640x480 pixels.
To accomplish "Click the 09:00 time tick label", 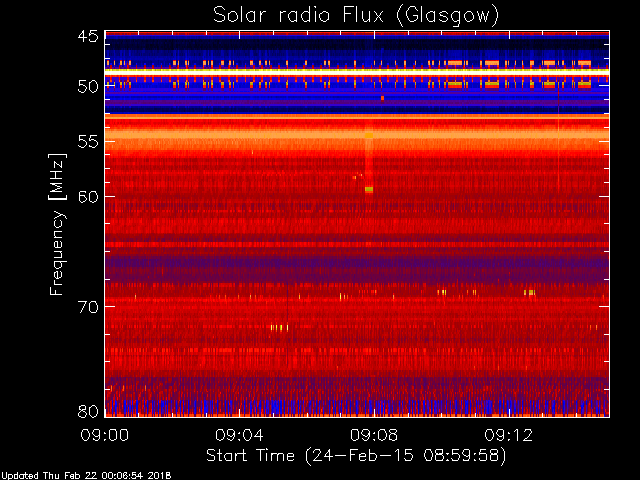I will tap(104, 435).
